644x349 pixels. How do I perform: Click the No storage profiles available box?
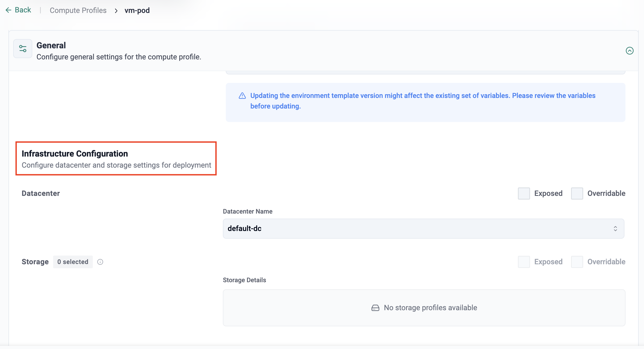point(424,308)
